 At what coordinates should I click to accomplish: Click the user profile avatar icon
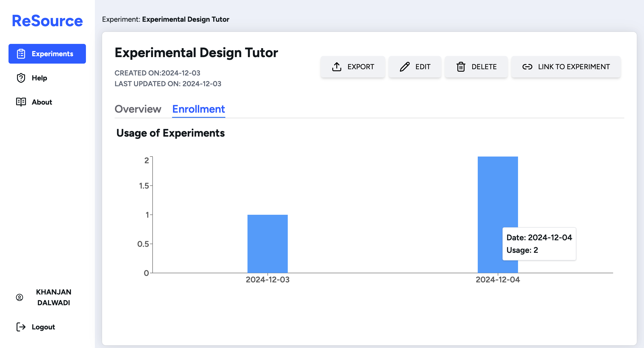19,297
